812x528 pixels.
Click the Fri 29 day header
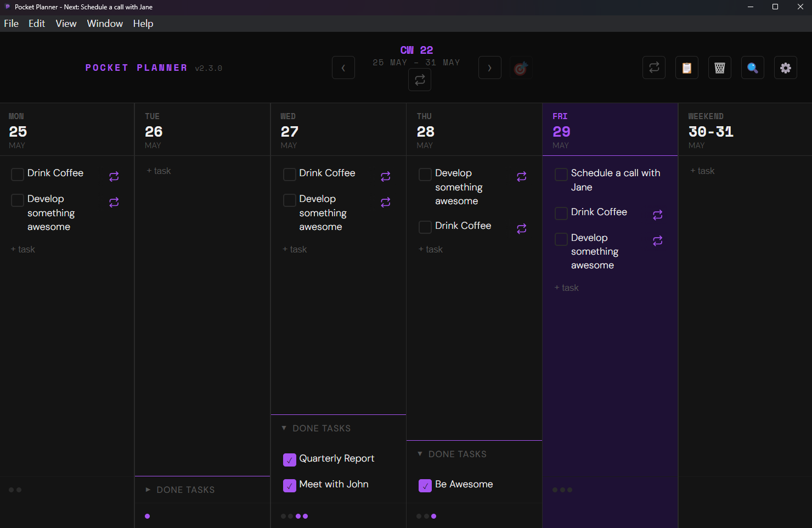[x=610, y=130]
